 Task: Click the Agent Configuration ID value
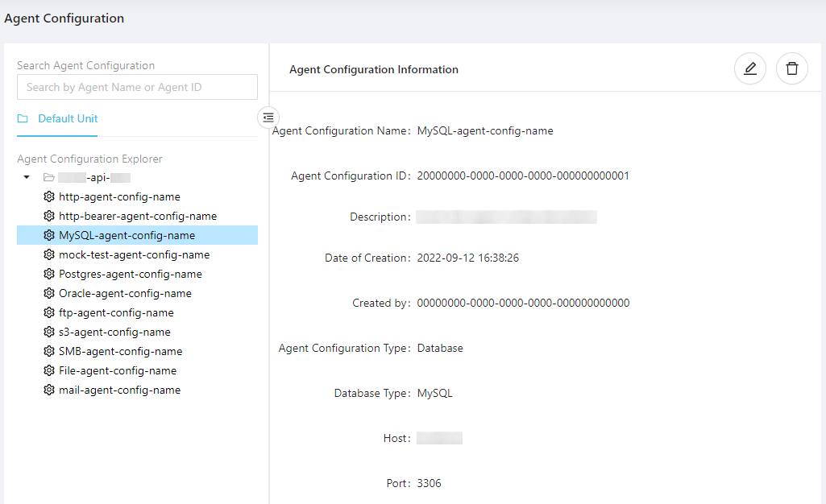point(523,176)
